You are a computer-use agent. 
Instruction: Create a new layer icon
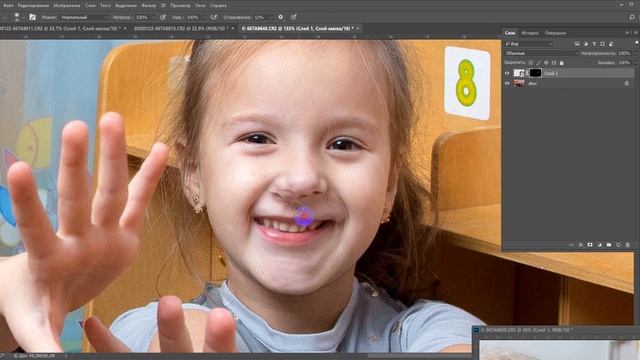(618, 245)
